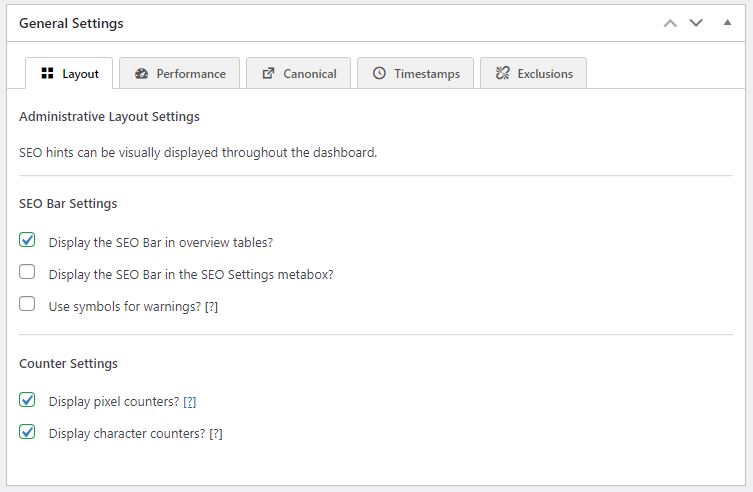The image size is (753, 492).
Task: Click the Timestamps tab clock icon
Action: (x=379, y=73)
